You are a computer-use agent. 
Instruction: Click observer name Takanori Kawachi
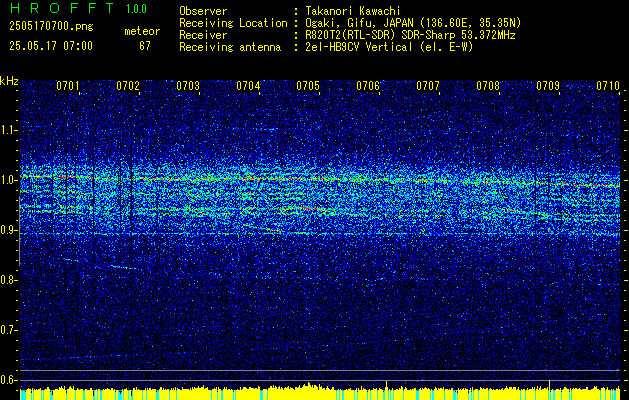tap(352, 11)
